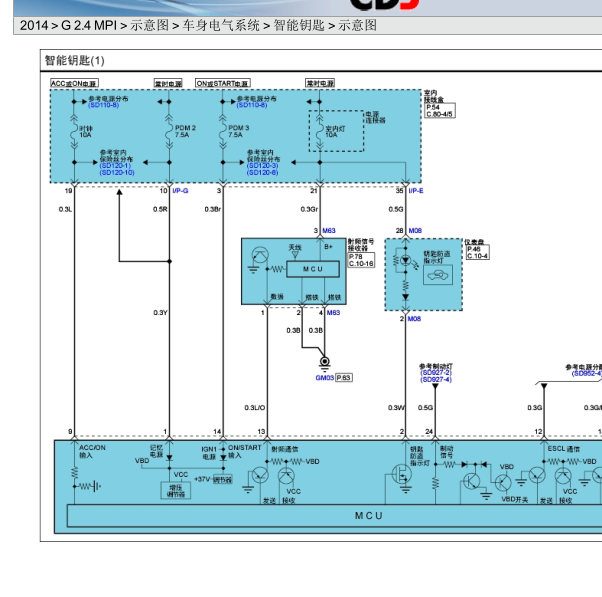Click the 增压调节器 box

(176, 491)
